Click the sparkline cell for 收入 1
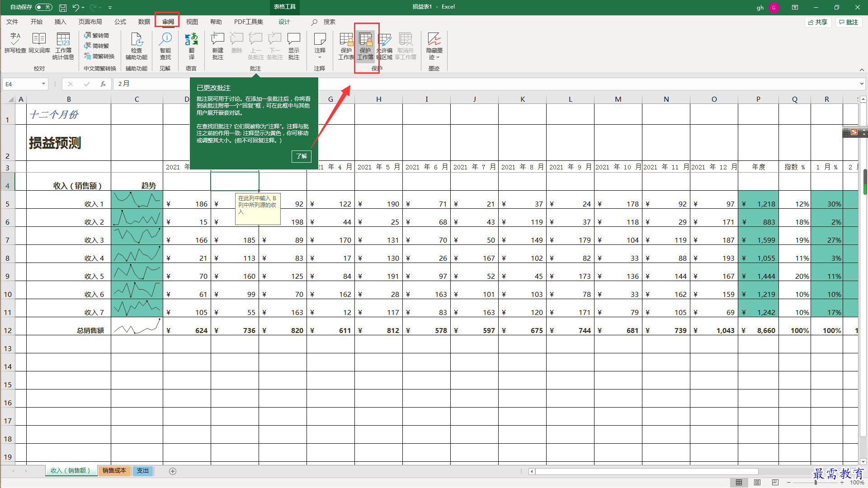868x488 pixels. [x=137, y=199]
